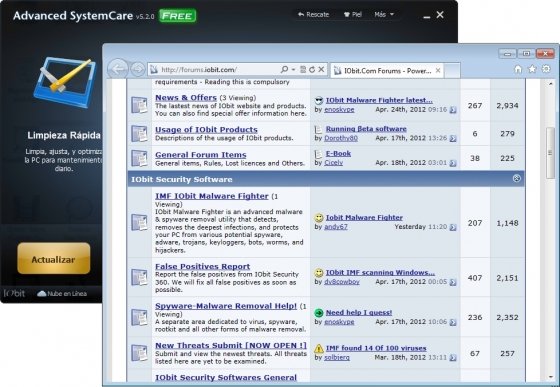View profile of user solbjerg
The height and width of the screenshot is (387, 560).
[337, 357]
